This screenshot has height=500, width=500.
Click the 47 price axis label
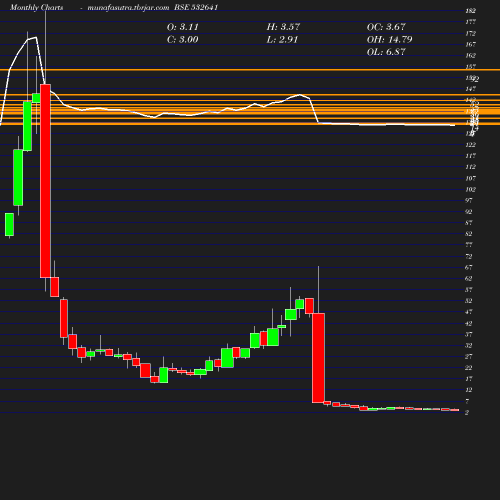point(469,312)
